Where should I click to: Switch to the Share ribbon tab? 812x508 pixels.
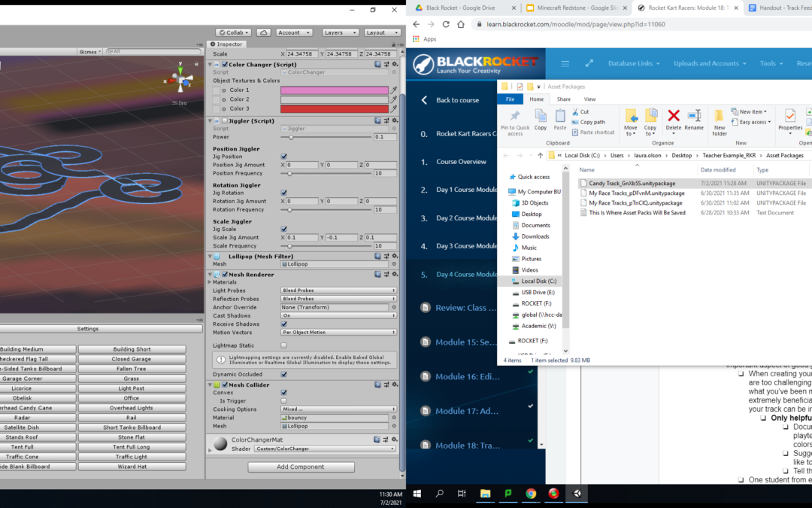pyautogui.click(x=563, y=99)
